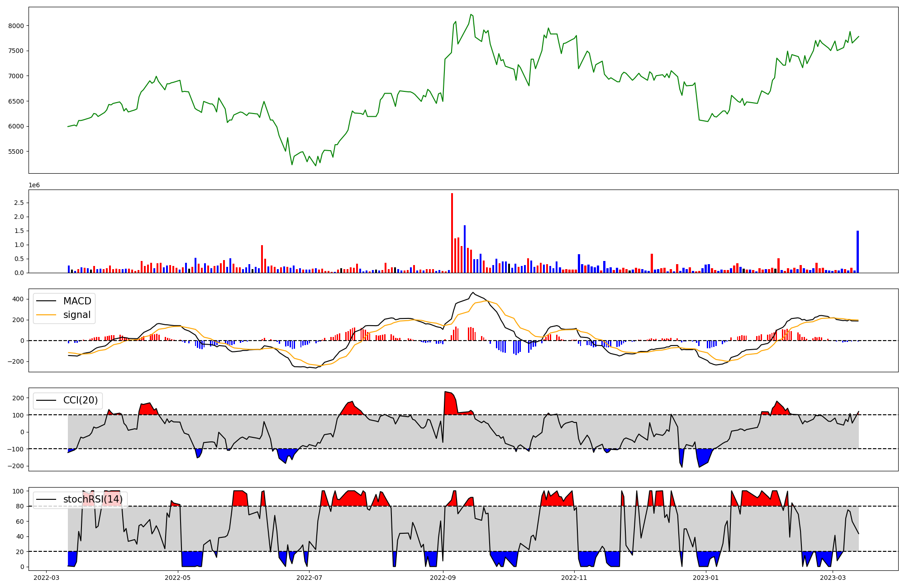
Task: Click the 2022-05 date tick label
Action: click(x=178, y=578)
